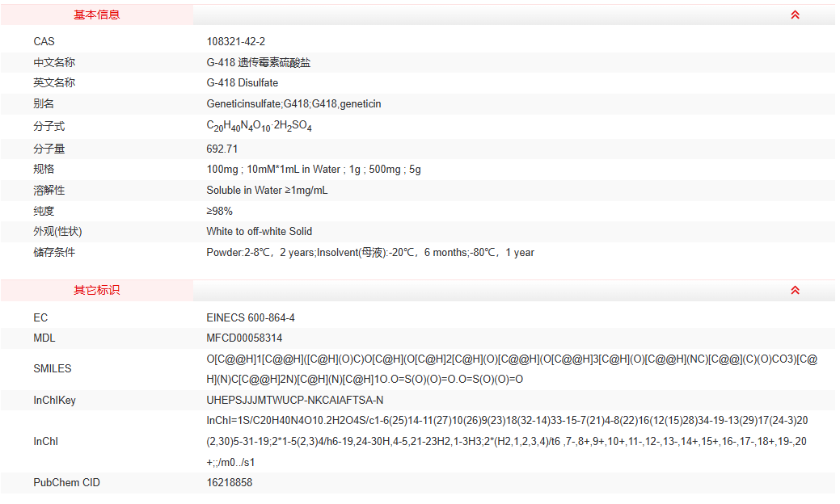The image size is (840, 504).
Task: Click the MDL number MFCD00058314
Action: click(244, 338)
